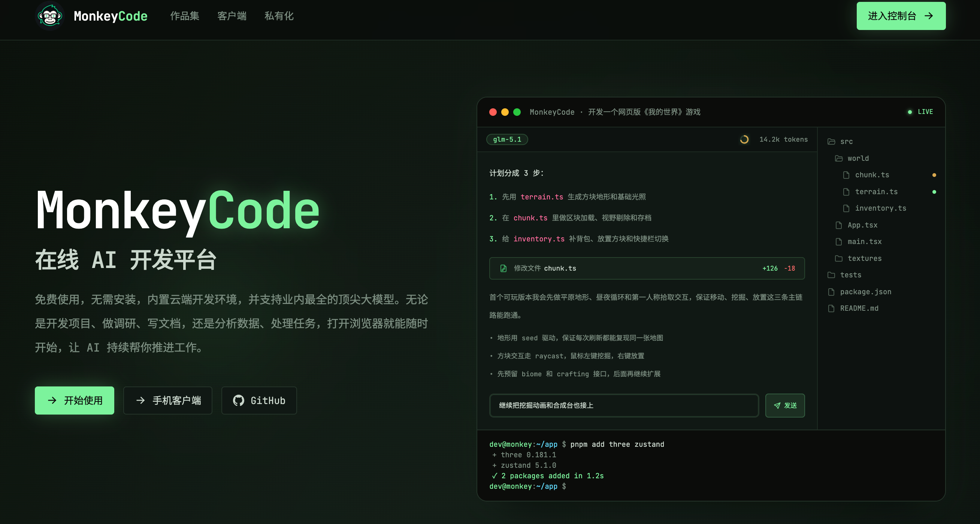Click the pnpm add three zustand command
The image size is (980, 524).
(x=617, y=445)
